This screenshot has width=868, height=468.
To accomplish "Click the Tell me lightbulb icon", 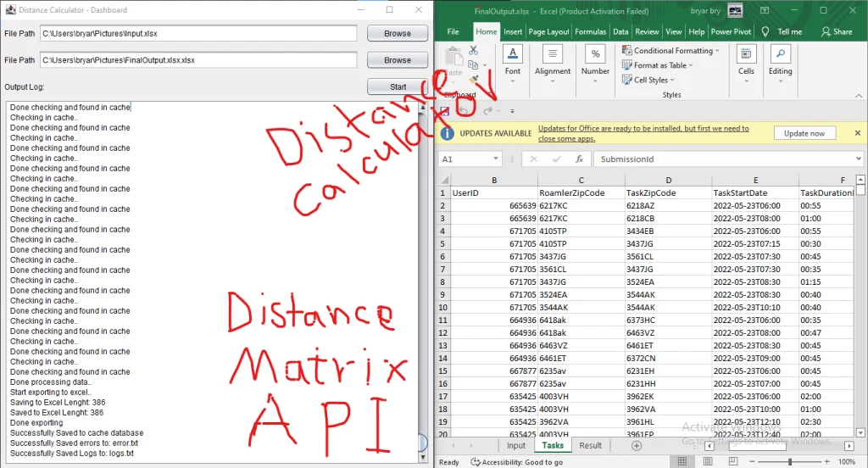I will point(765,31).
